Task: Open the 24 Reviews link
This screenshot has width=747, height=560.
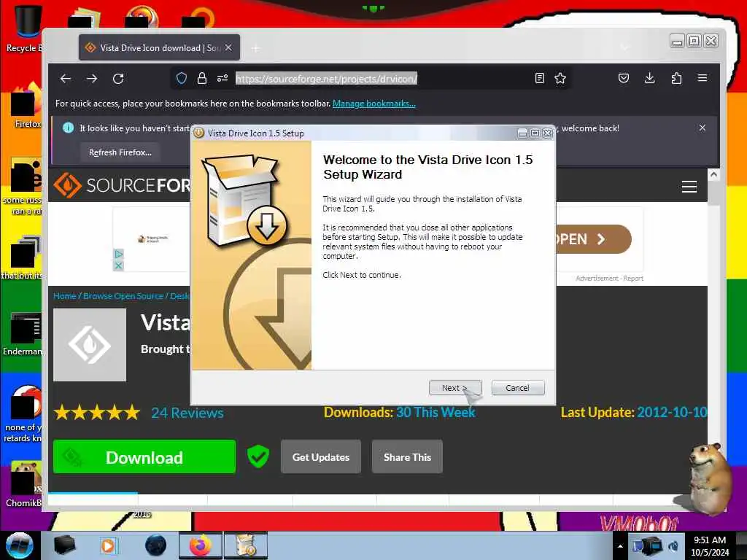Action: [x=187, y=413]
